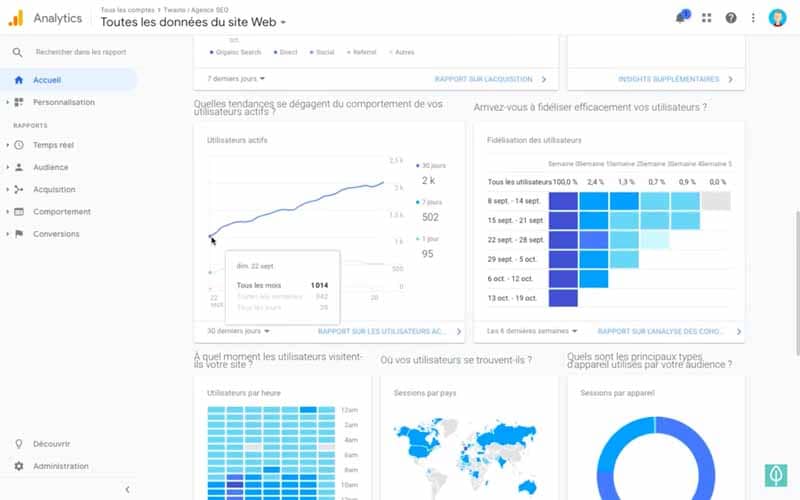Open the help question-mark icon

point(731,18)
